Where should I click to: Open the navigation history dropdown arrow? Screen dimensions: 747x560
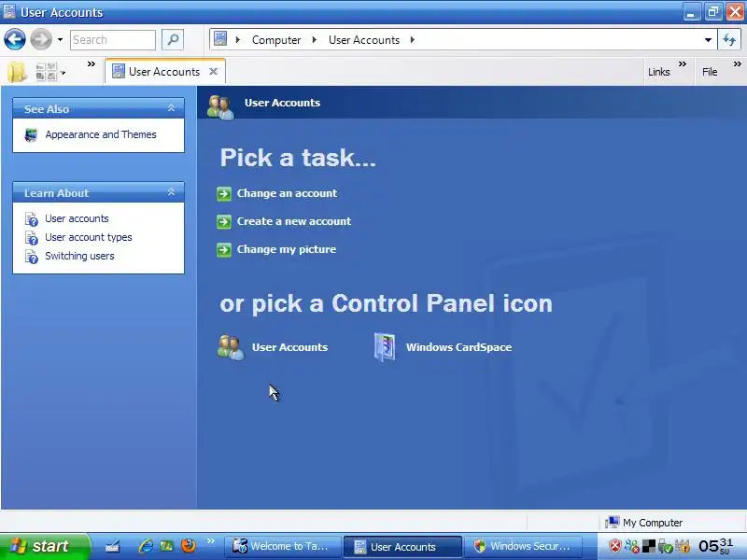point(60,39)
